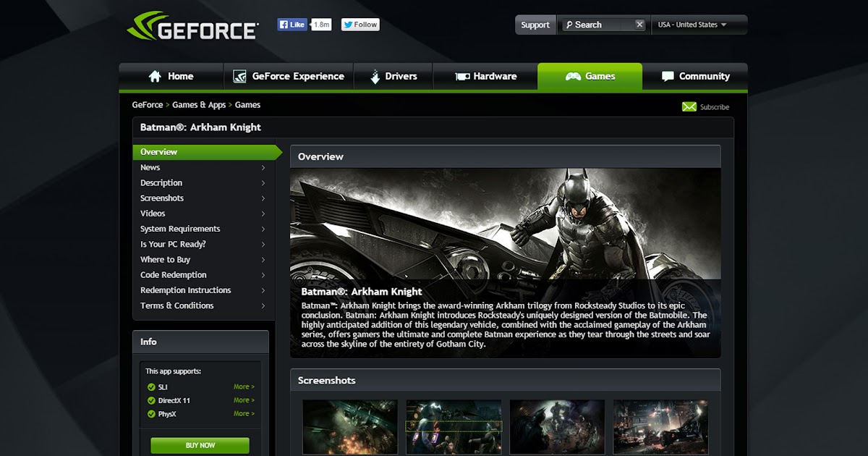The height and width of the screenshot is (456, 868).
Task: Click the Subscribe envelope icon
Action: (689, 106)
